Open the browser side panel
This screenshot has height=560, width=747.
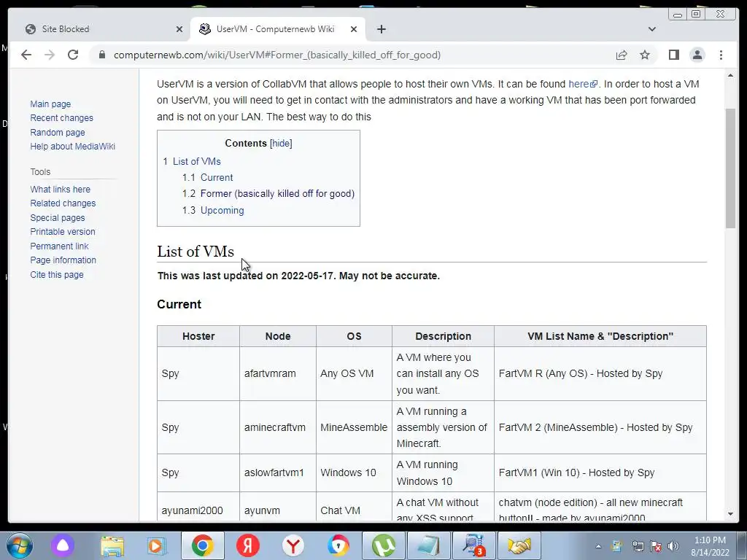point(673,55)
